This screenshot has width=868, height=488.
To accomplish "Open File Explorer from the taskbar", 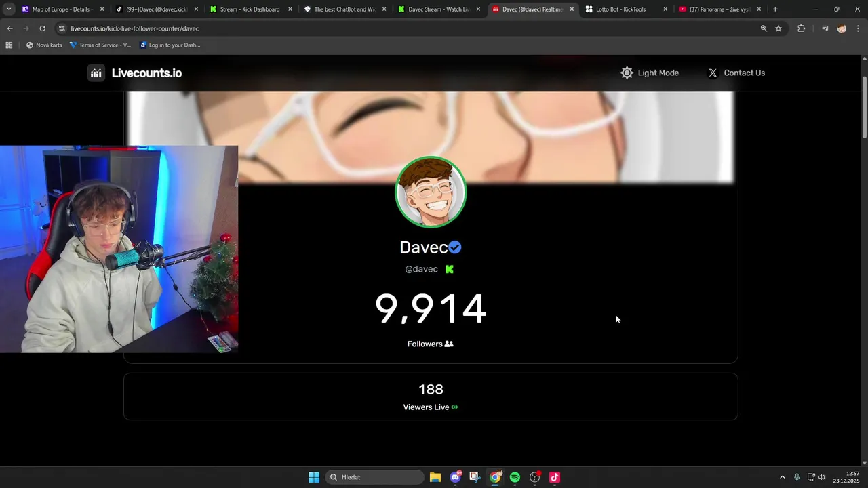I will [435, 477].
